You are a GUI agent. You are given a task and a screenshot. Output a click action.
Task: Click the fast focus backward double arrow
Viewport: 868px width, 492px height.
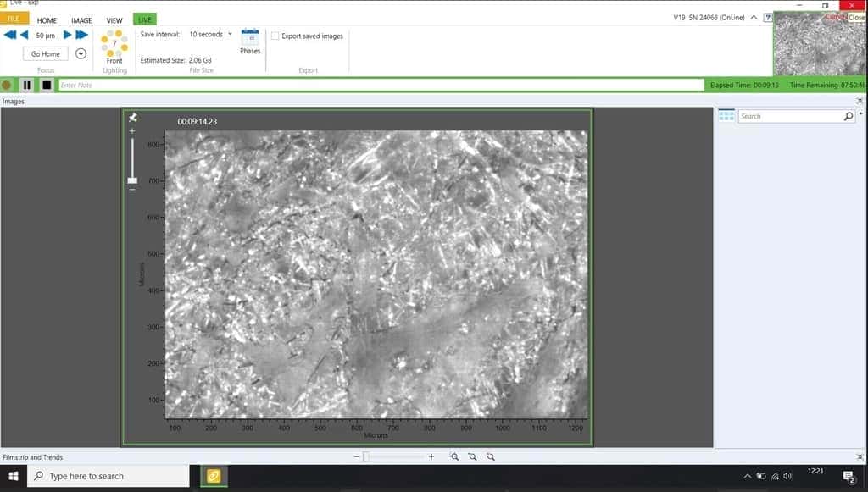[x=9, y=35]
